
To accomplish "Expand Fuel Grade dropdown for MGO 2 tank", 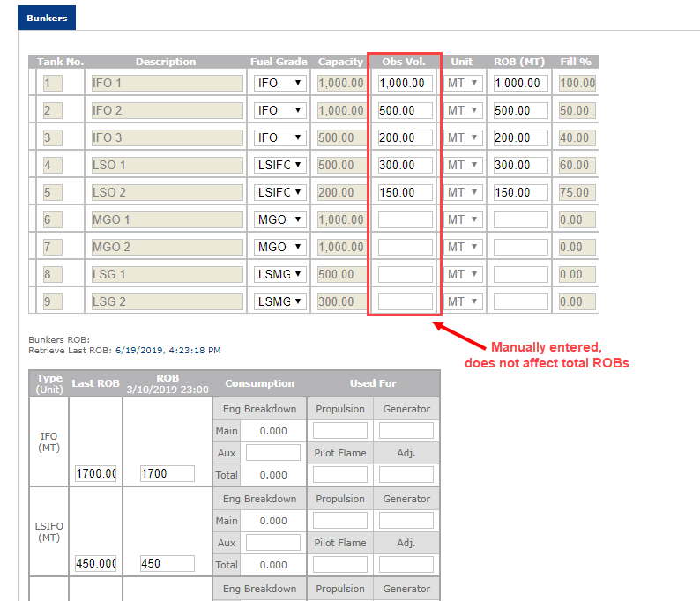I will coord(279,247).
